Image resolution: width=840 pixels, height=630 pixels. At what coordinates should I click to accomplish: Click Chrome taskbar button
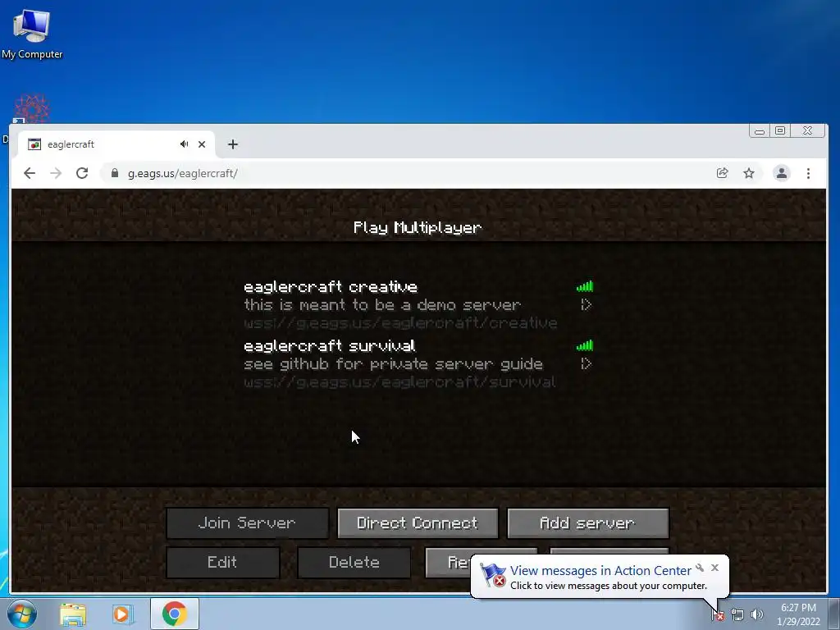coord(175,614)
